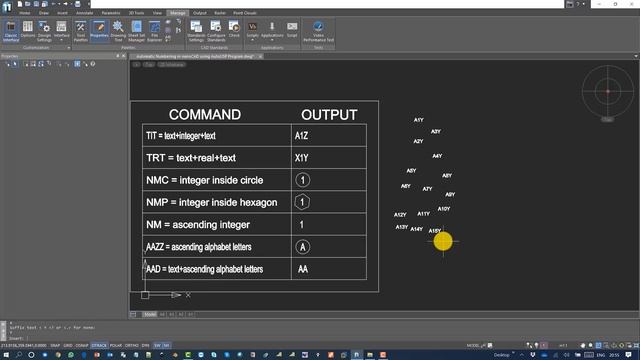Open the layout list icon beside Model tab

pyautogui.click(x=133, y=315)
